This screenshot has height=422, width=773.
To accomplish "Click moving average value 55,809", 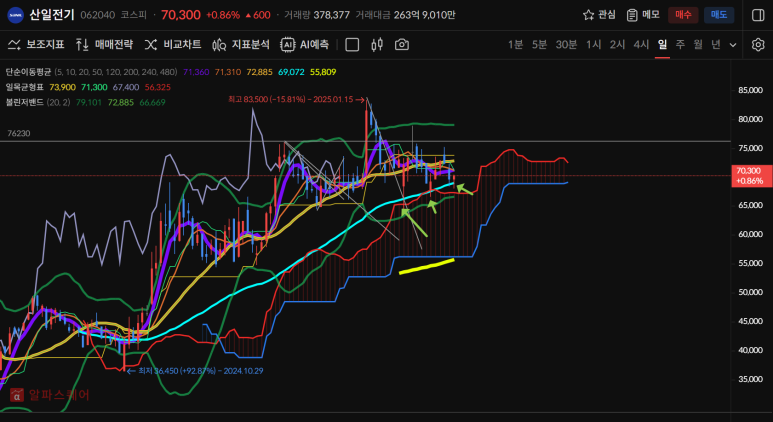I will click(x=323, y=72).
